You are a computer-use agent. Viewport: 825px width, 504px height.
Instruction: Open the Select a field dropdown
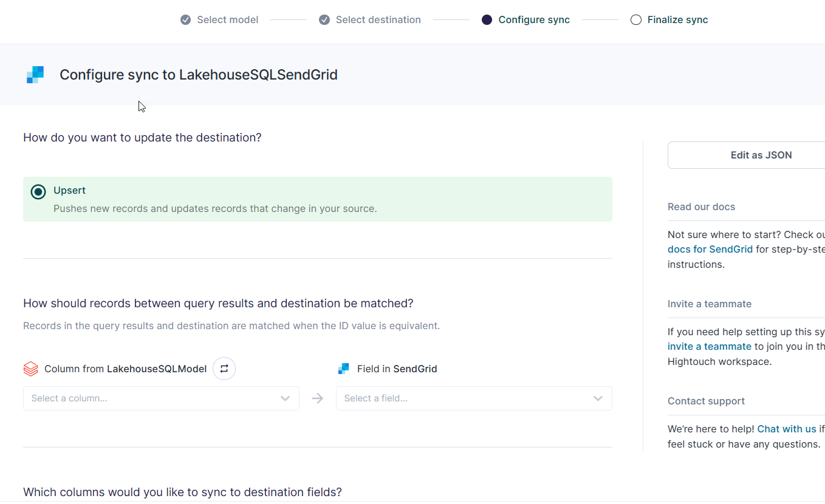pyautogui.click(x=465, y=398)
